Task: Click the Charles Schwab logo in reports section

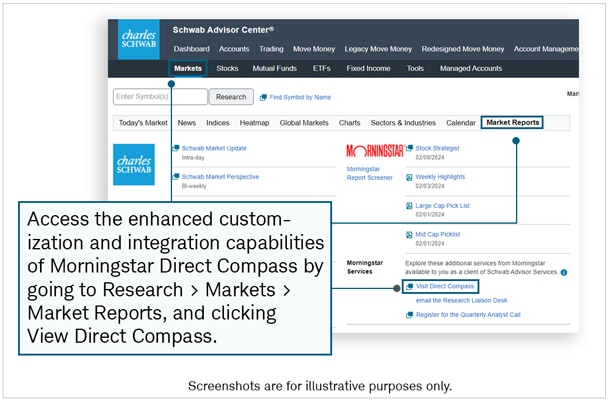Action: 134,164
